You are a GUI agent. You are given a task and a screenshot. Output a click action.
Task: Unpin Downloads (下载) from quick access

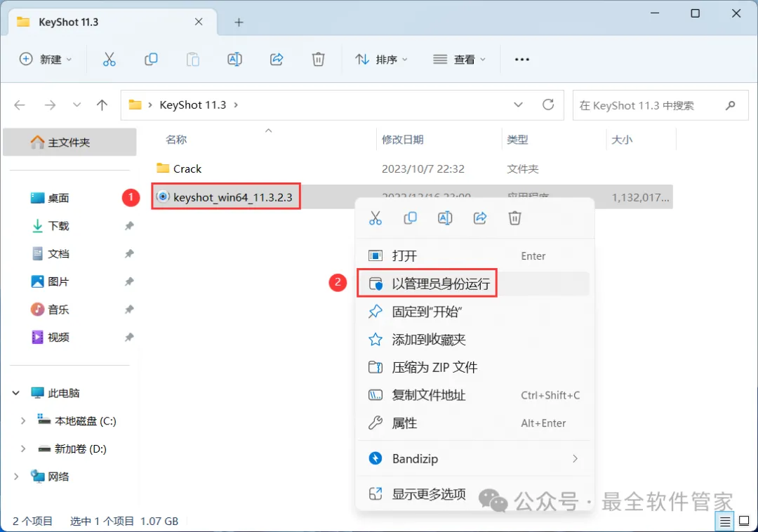point(129,226)
